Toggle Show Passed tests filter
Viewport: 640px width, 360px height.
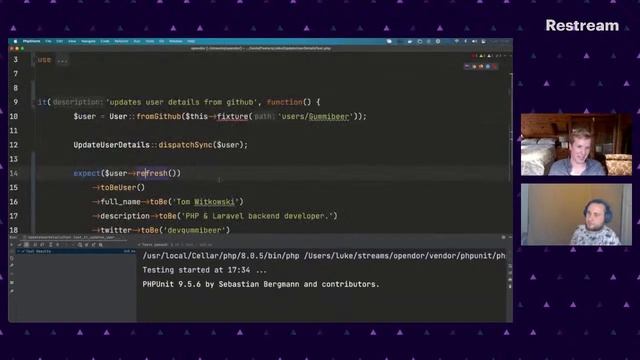coord(20,245)
